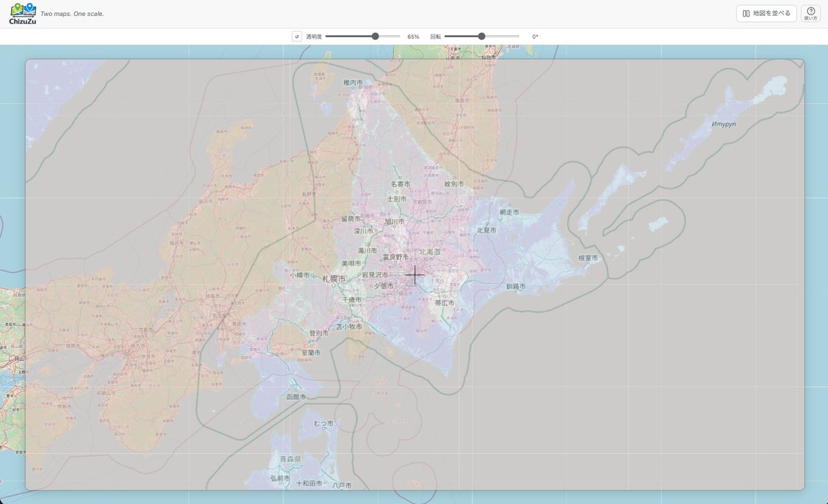Click the 苫小牧市 map label

[x=349, y=327]
